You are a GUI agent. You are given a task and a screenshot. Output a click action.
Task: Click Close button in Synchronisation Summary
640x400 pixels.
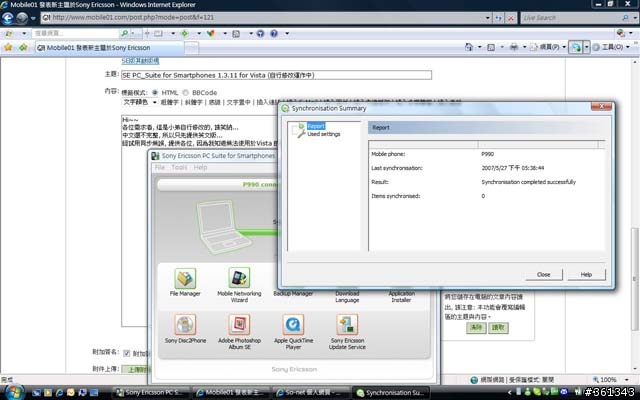pyautogui.click(x=543, y=275)
